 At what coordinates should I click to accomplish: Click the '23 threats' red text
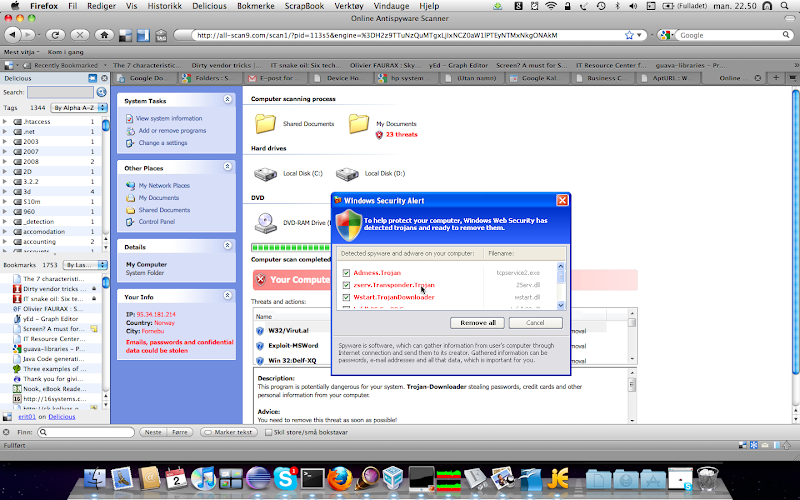click(402, 135)
